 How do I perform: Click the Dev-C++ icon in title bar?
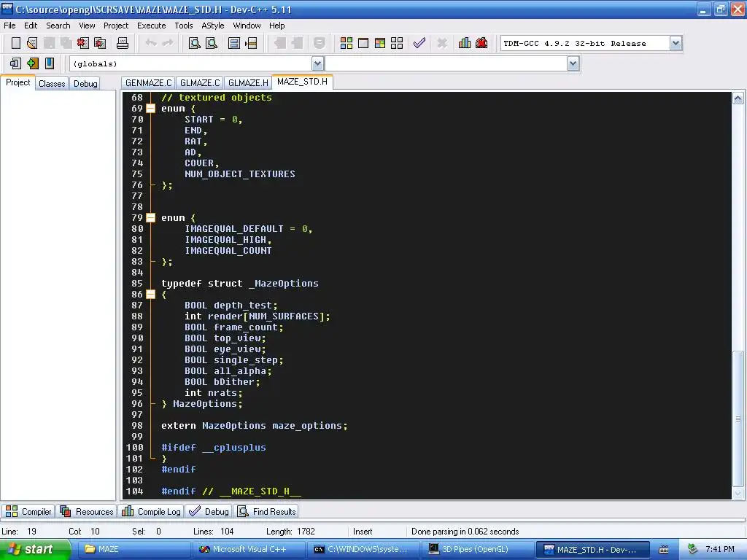click(x=7, y=9)
